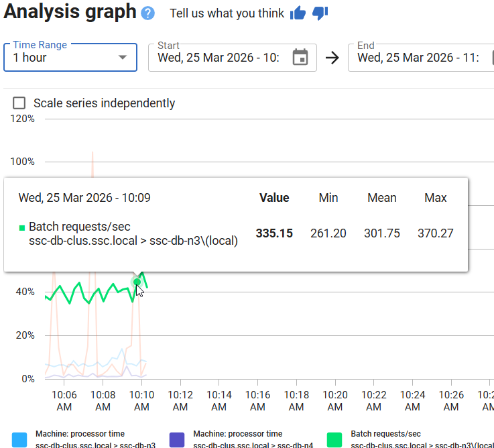The height and width of the screenshot is (448, 494).
Task: Enable Scale series independently checkbox
Action: click(x=19, y=103)
